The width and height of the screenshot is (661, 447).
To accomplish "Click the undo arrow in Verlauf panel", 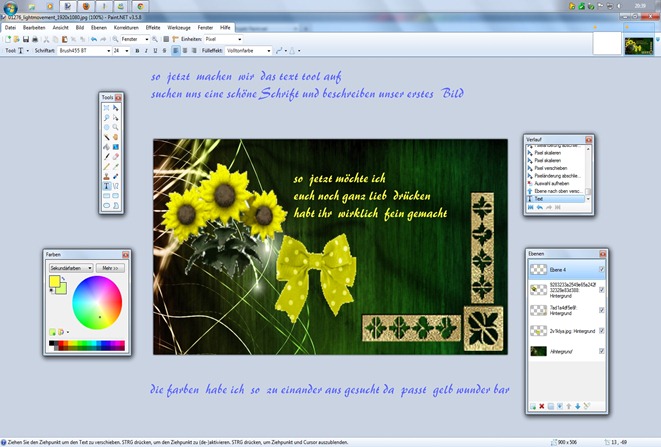I will coord(540,207).
